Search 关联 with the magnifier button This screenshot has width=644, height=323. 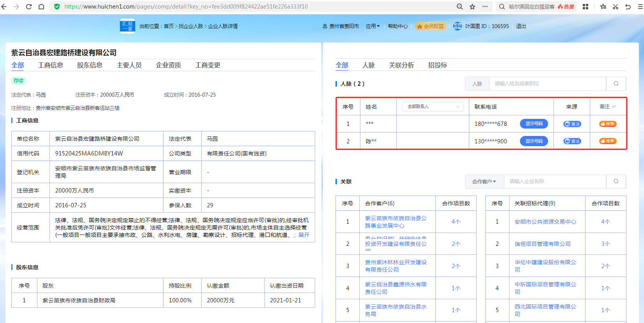[x=616, y=181]
